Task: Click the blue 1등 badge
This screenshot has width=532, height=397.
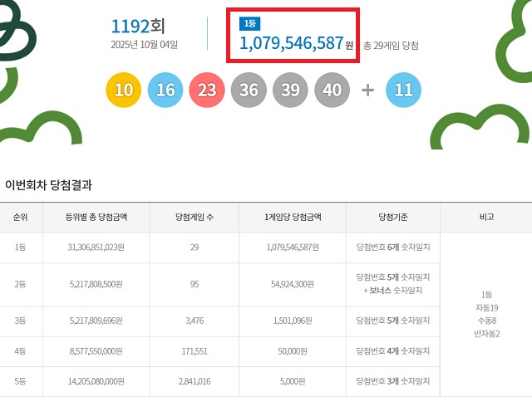Action: click(249, 24)
